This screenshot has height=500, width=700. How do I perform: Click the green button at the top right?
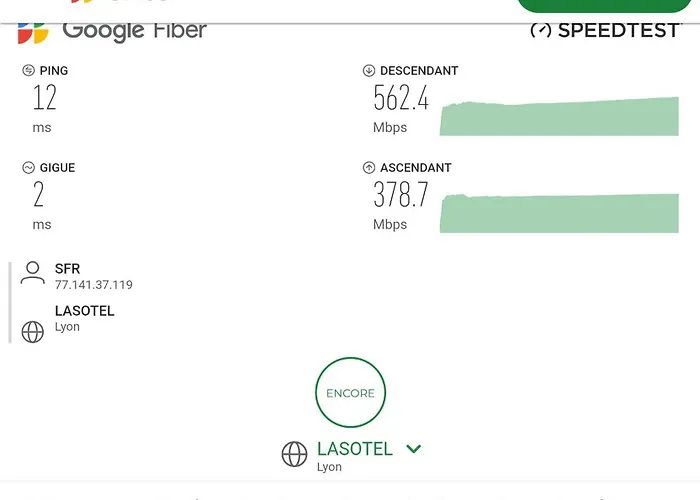point(604,5)
